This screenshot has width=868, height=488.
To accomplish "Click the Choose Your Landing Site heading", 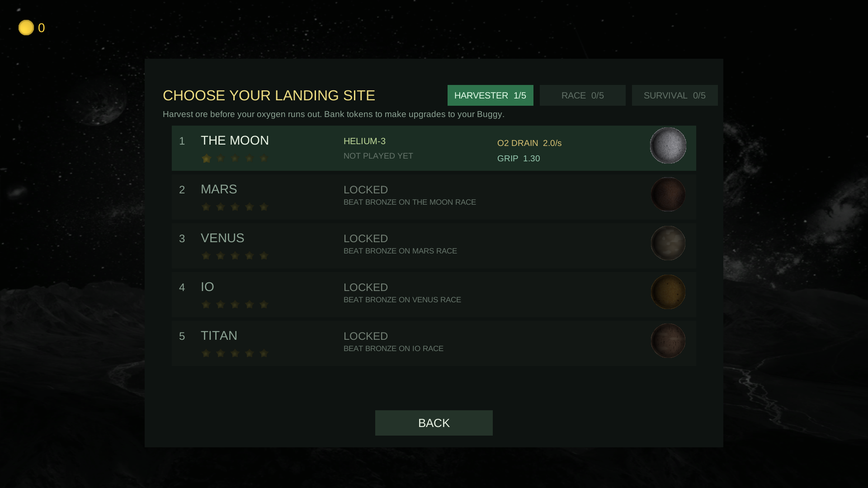I will point(269,95).
